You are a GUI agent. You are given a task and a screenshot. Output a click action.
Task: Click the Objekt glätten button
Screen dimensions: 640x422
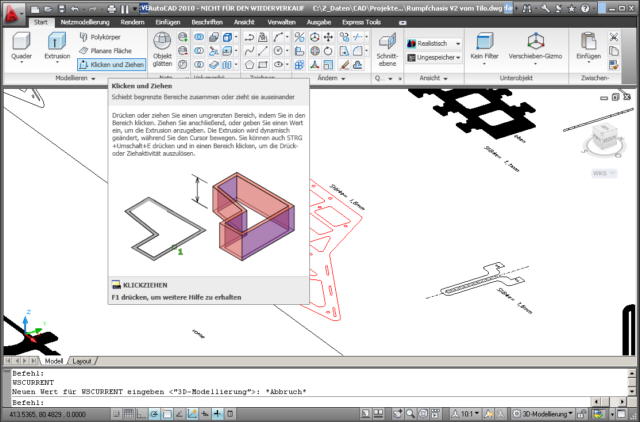(x=162, y=49)
